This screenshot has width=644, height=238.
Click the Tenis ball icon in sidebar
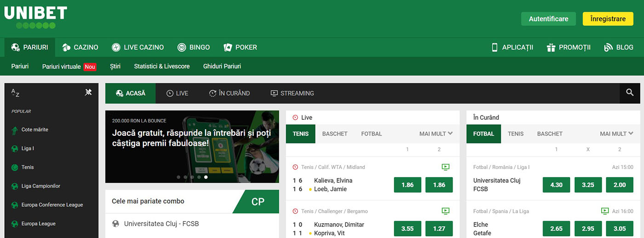point(15,168)
